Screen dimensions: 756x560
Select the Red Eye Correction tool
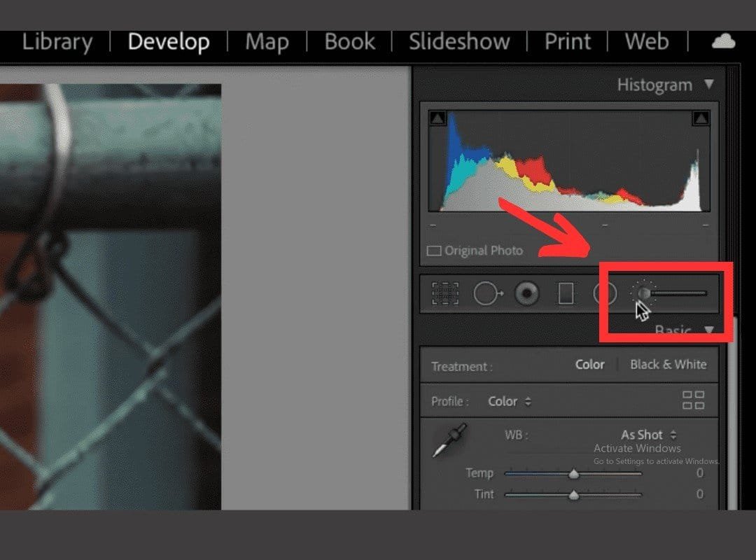point(526,293)
